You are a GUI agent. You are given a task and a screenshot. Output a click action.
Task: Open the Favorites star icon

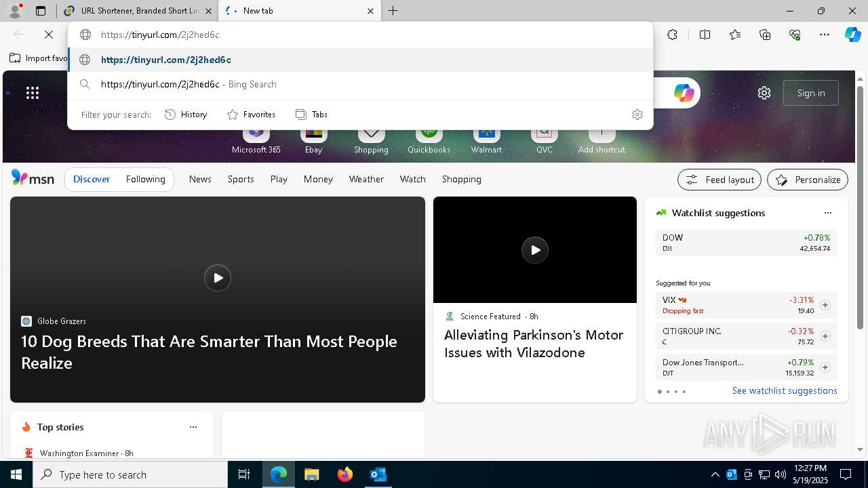735,35
